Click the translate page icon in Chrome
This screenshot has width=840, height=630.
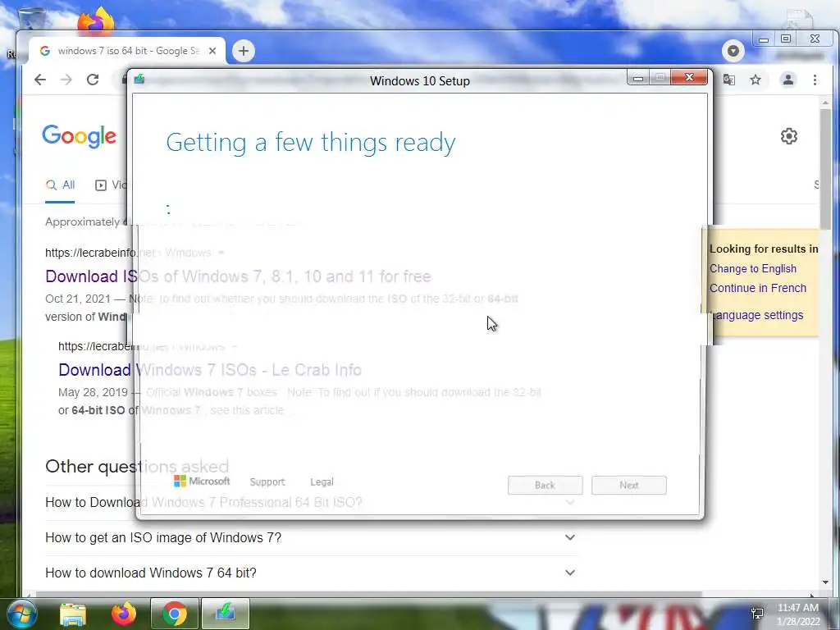point(729,80)
